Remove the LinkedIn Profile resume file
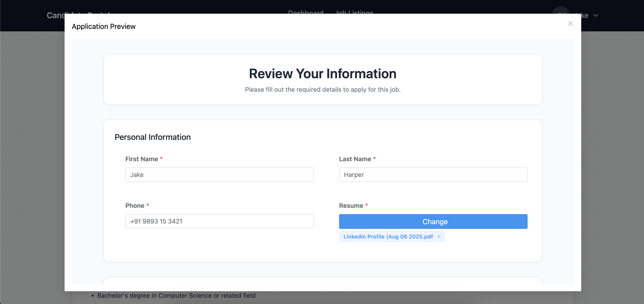Image resolution: width=644 pixels, height=304 pixels. point(439,237)
